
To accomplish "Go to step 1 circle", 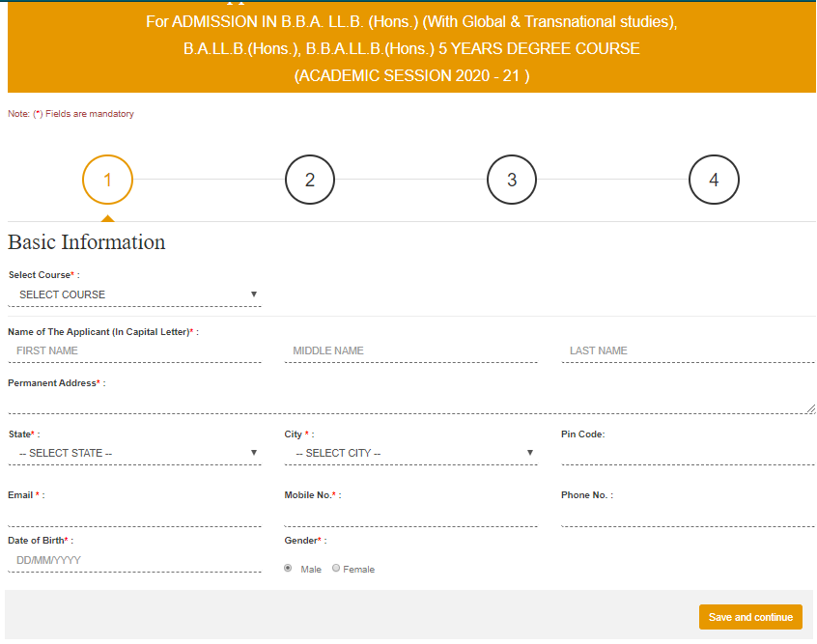I will click(107, 180).
